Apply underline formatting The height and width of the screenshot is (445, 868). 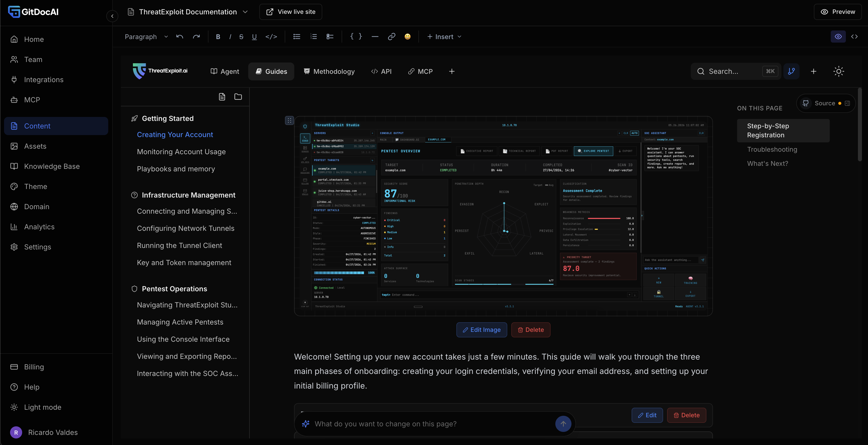[x=255, y=37]
